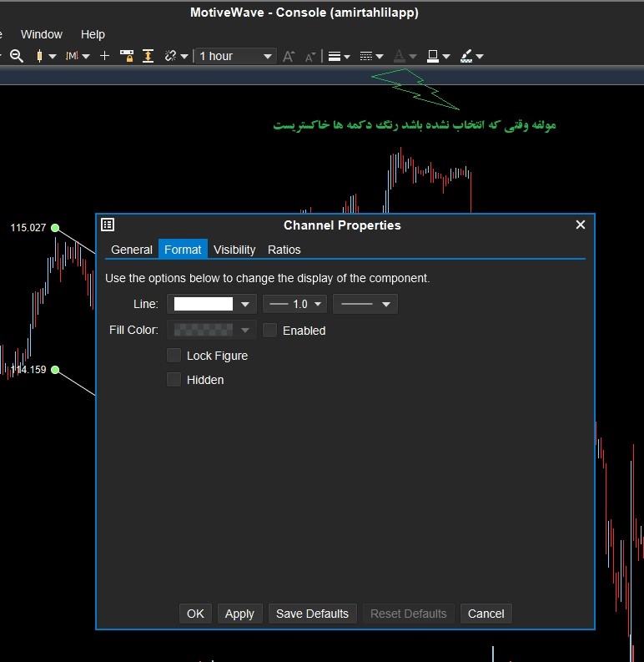Expand the fill color paint dropdown arrow
Screen dimensions: 644x662
coord(480,56)
